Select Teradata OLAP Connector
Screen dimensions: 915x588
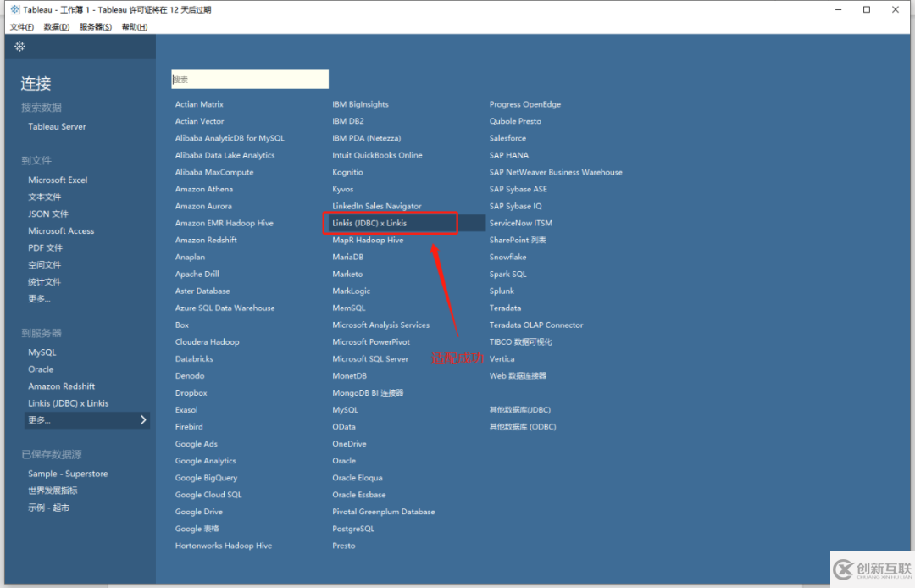click(x=535, y=325)
